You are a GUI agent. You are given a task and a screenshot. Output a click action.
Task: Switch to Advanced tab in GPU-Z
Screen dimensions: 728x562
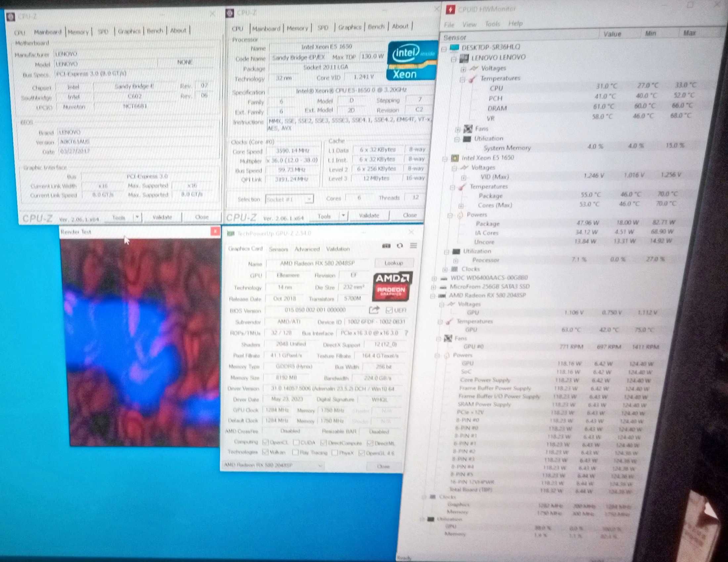[307, 249]
